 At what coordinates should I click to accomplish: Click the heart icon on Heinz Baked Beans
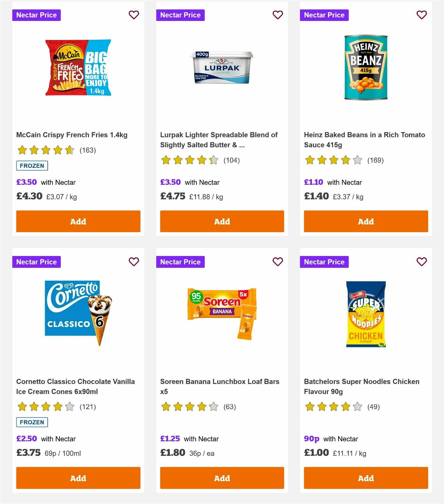click(x=421, y=15)
